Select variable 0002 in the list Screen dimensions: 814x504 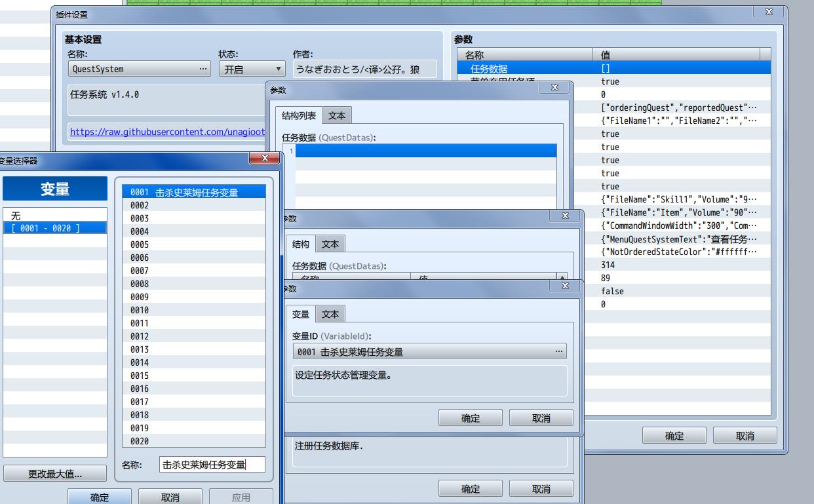point(194,205)
